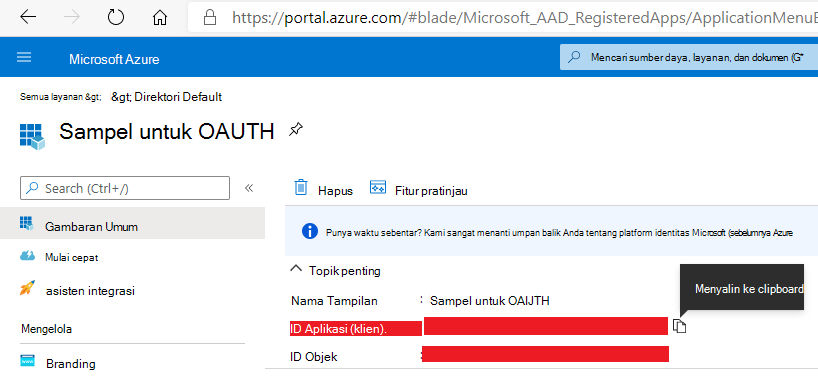Click the app registration grid icon beside the title
This screenshot has width=818, height=376.
pos(32,137)
